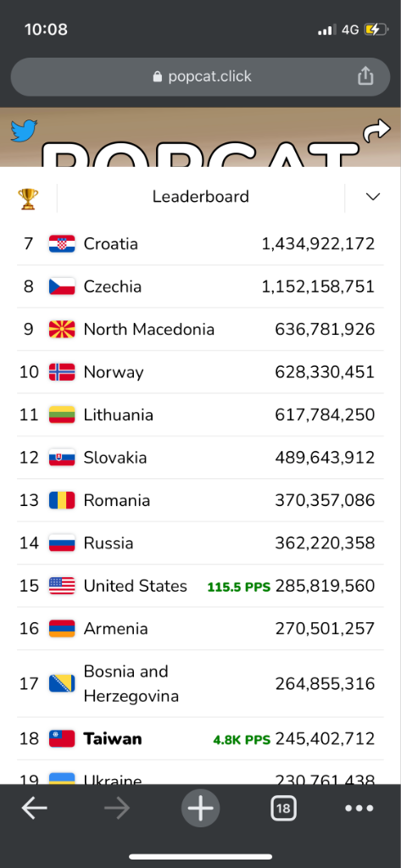Open the tab switcher showing 18
The width and height of the screenshot is (401, 868).
click(283, 809)
